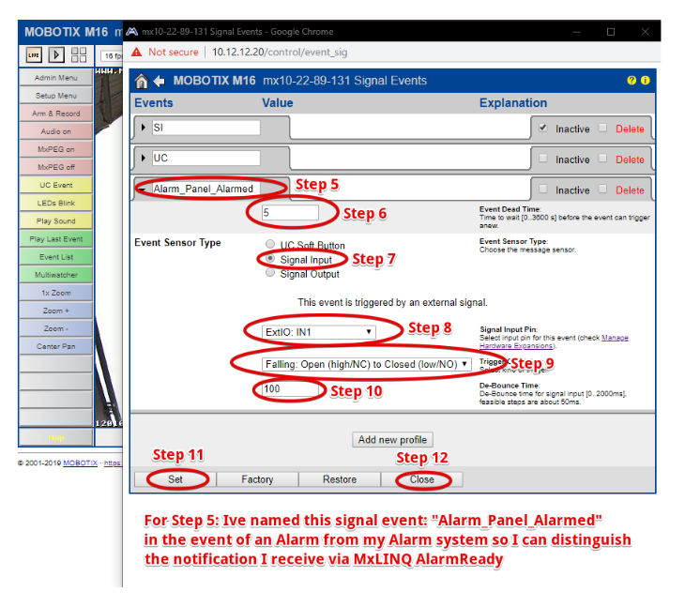
Task: Click the yellow info icon in header
Action: [x=645, y=81]
